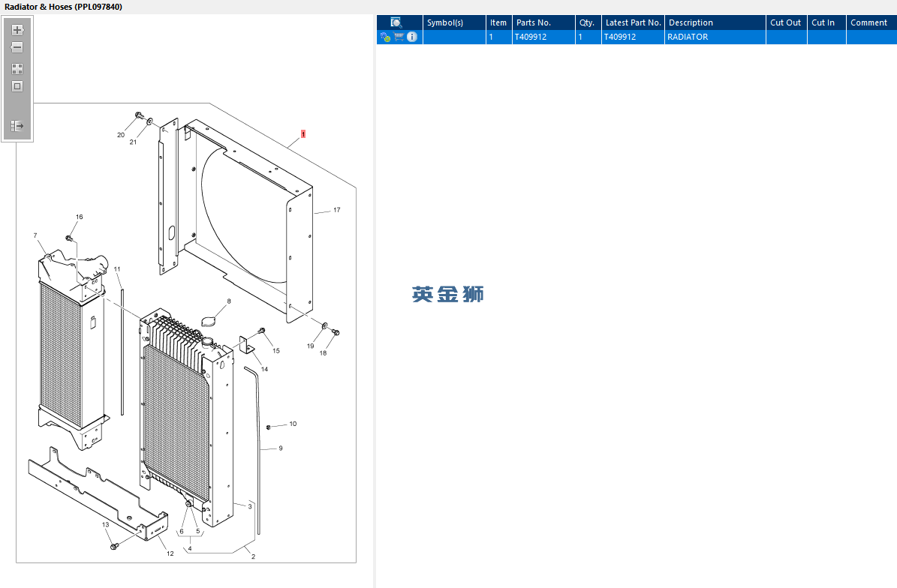Open the parts list search icon

(396, 22)
